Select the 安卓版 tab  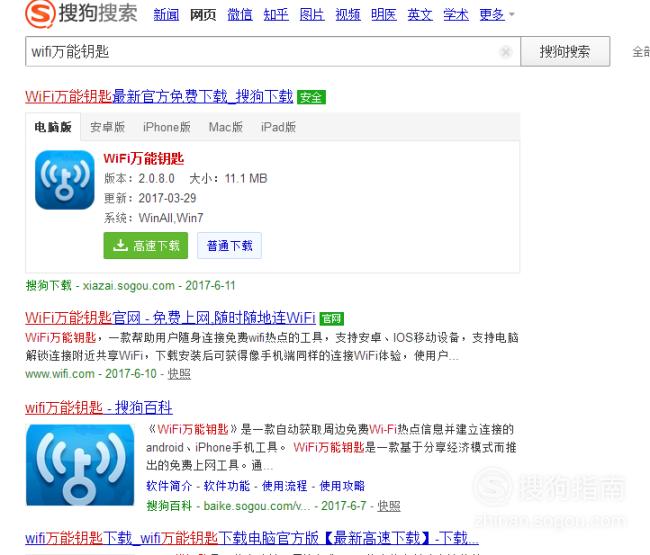click(x=108, y=127)
